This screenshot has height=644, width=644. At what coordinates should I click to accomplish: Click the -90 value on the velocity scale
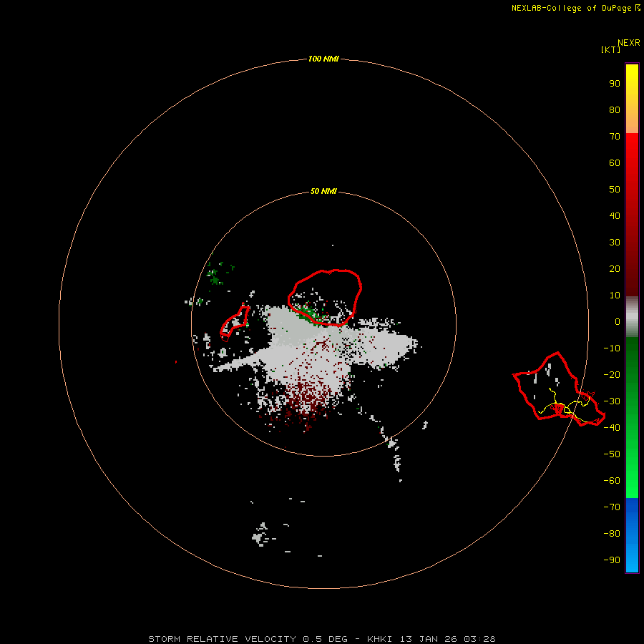click(x=612, y=560)
